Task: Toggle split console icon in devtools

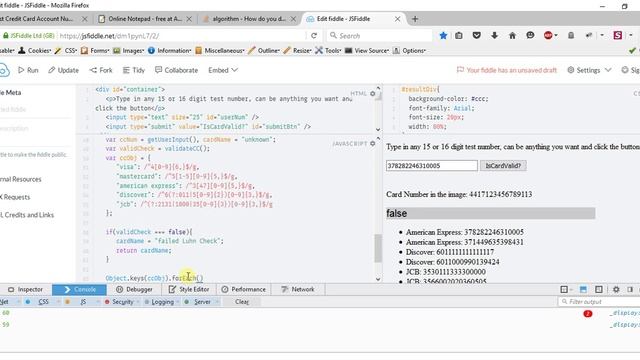Action: [x=583, y=289]
